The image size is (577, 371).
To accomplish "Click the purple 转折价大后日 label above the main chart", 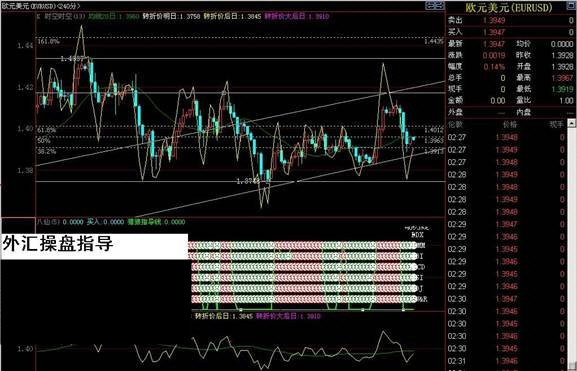I will [297, 16].
